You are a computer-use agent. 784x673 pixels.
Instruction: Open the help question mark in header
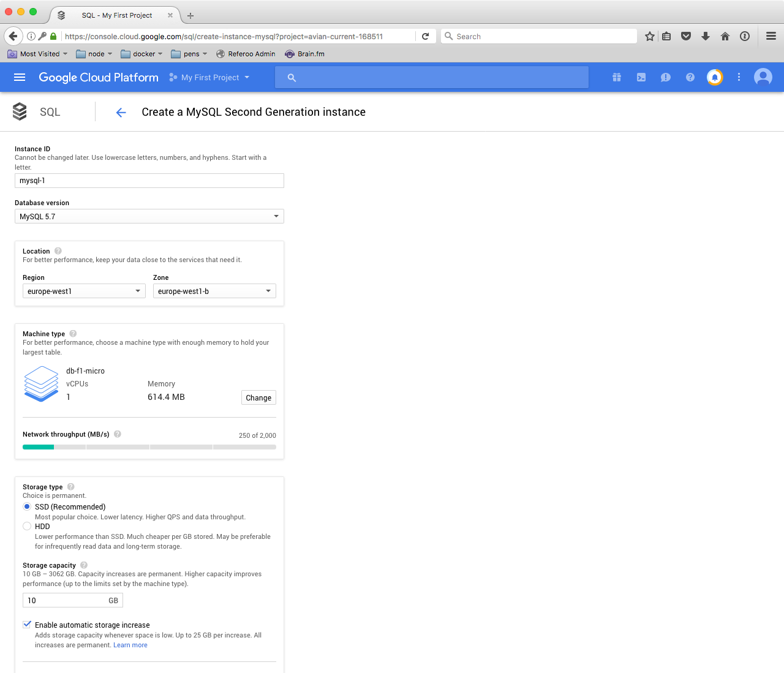[x=690, y=77]
